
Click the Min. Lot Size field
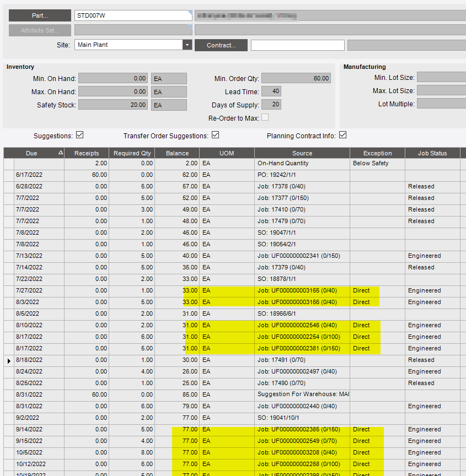point(441,77)
